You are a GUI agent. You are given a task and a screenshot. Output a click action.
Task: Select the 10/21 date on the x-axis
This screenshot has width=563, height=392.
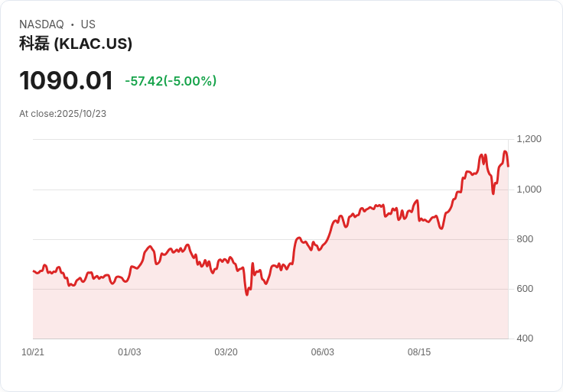tap(33, 352)
